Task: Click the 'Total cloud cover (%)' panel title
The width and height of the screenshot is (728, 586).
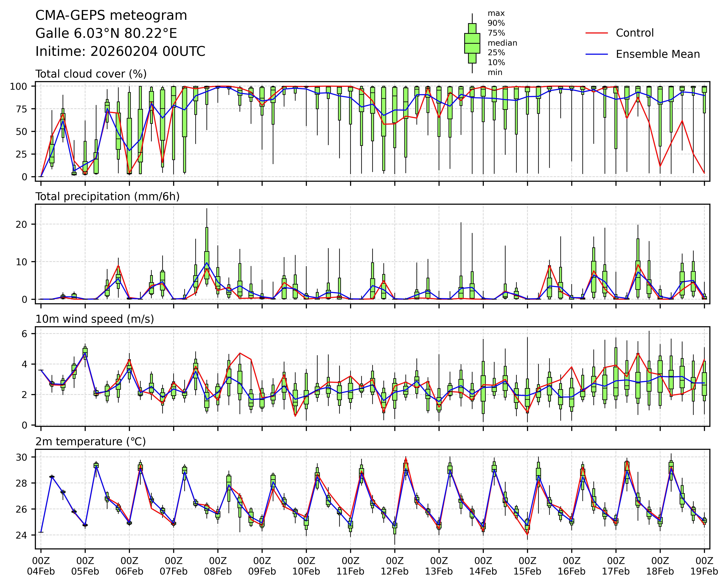Action: click(91, 74)
